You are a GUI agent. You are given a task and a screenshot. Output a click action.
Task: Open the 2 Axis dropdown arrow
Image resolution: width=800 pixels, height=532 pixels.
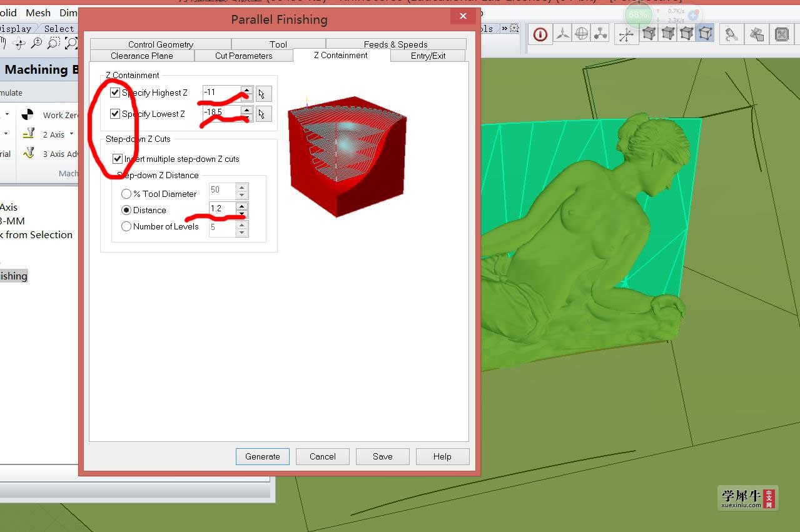point(71,134)
